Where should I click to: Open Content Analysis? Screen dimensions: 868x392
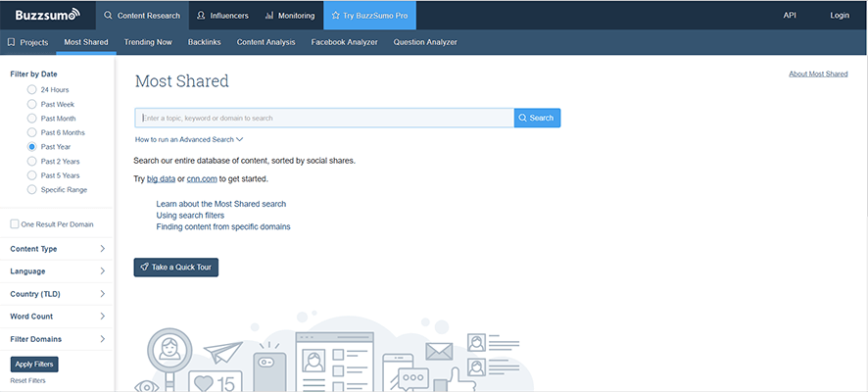click(265, 42)
